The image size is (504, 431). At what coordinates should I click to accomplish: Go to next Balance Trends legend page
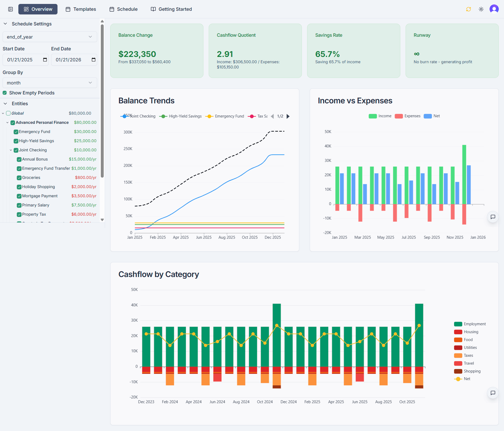coord(288,116)
